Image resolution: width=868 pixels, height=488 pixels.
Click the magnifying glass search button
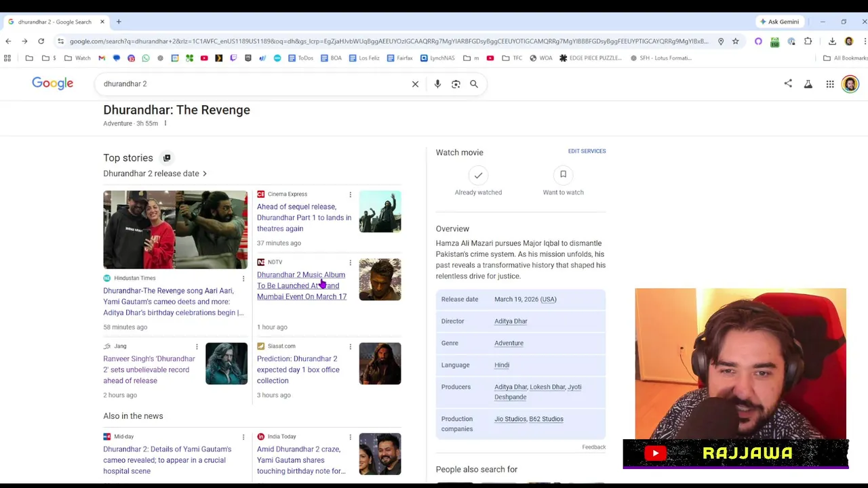(474, 84)
